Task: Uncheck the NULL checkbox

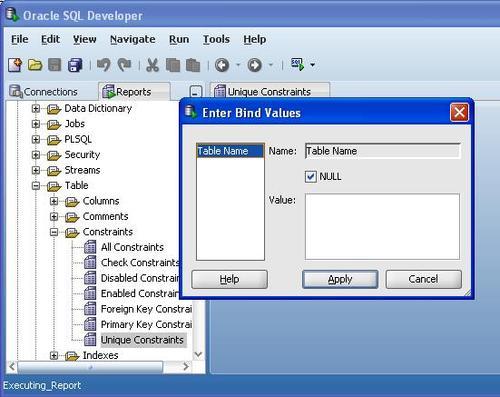Action: tap(311, 176)
